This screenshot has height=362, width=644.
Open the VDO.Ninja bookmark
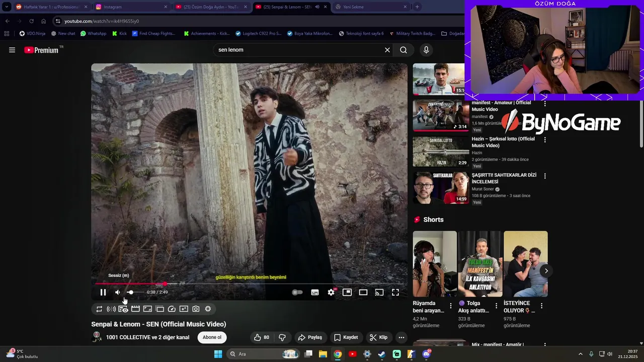point(33,34)
